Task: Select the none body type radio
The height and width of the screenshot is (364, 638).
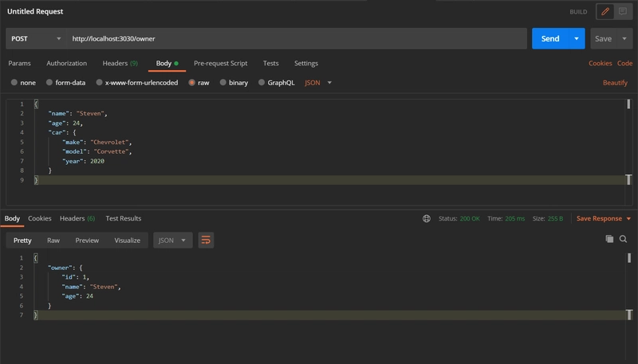Action: click(14, 83)
